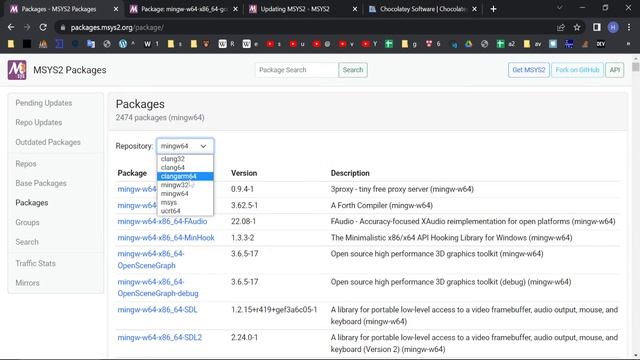Open the Google Drive bookmark icon

tap(469, 44)
